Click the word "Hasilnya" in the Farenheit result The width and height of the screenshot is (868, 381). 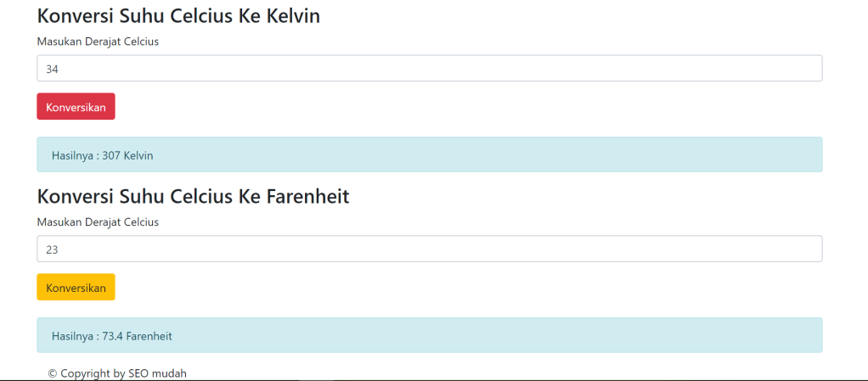pyautogui.click(x=72, y=337)
